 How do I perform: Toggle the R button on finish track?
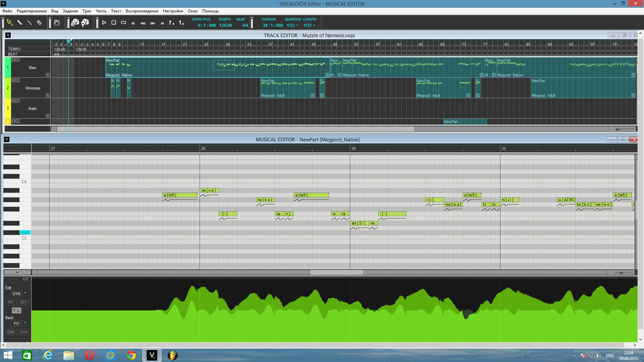pos(48,115)
